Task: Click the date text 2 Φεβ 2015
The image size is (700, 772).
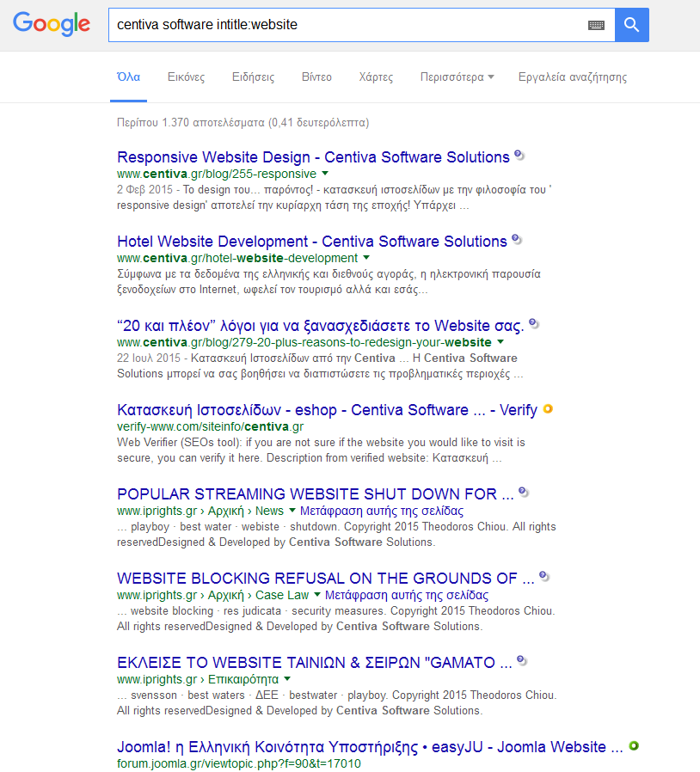Action: click(144, 189)
